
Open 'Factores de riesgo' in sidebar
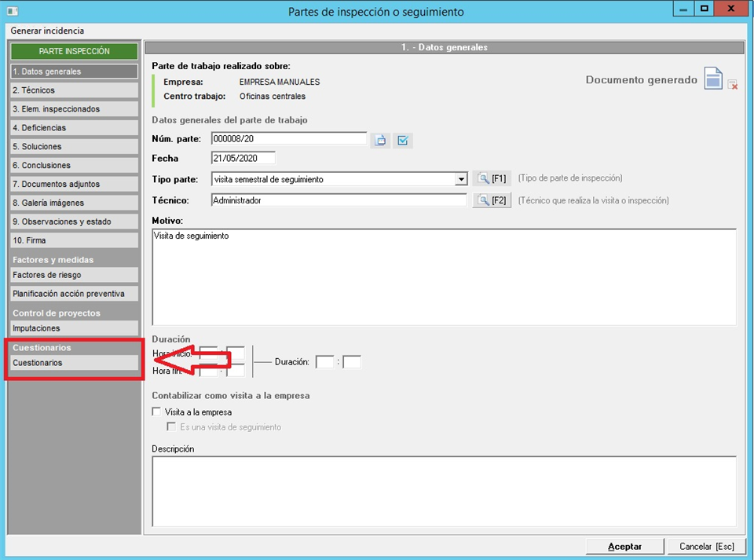pyautogui.click(x=74, y=275)
